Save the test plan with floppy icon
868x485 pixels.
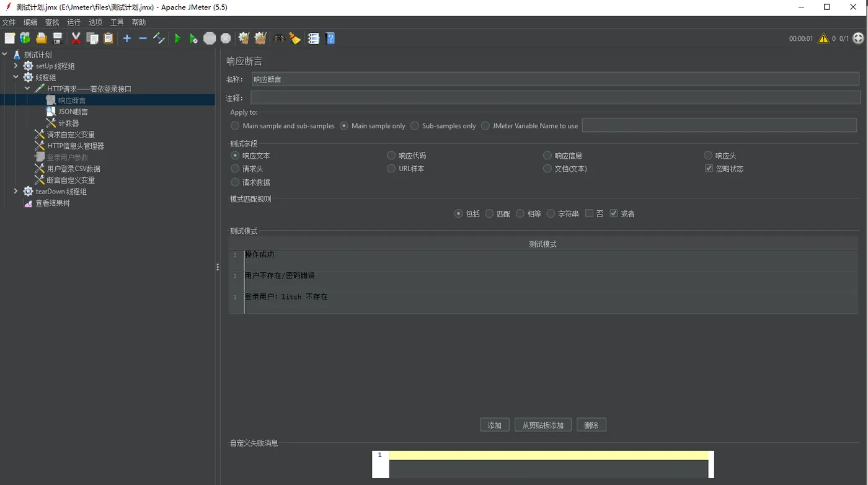pos(58,38)
